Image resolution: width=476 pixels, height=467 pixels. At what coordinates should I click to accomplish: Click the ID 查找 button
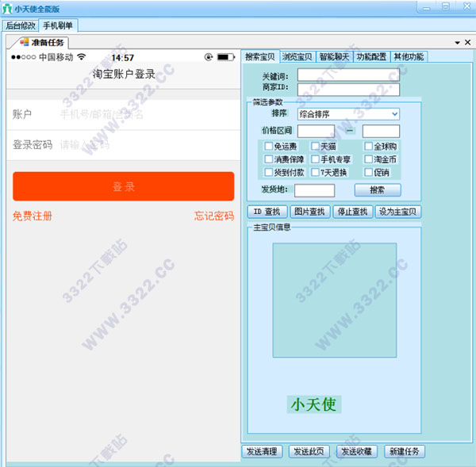267,212
